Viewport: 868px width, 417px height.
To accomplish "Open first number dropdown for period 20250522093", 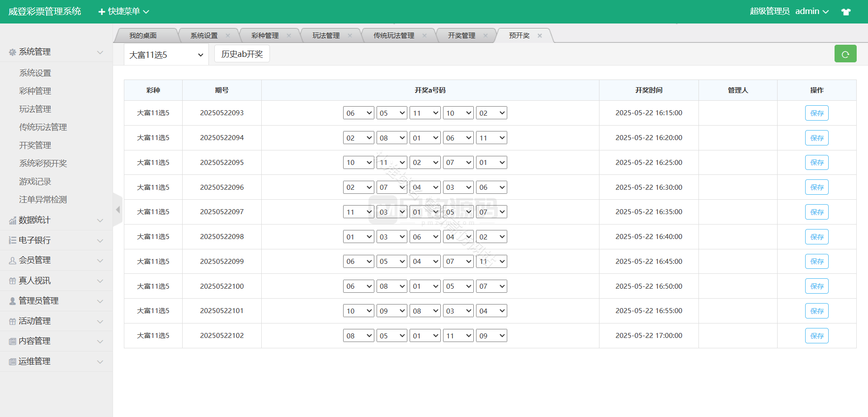I will [359, 113].
